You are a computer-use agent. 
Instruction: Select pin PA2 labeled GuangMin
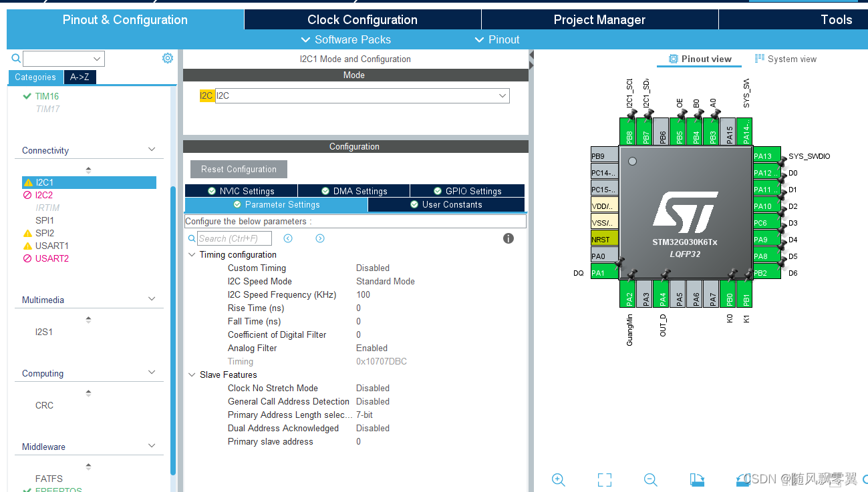pos(629,294)
